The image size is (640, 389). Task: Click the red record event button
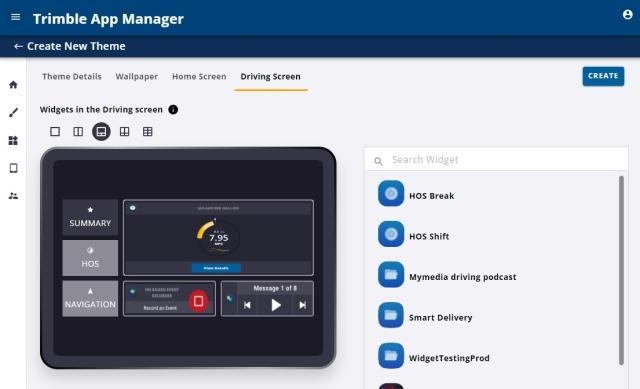pyautogui.click(x=198, y=301)
